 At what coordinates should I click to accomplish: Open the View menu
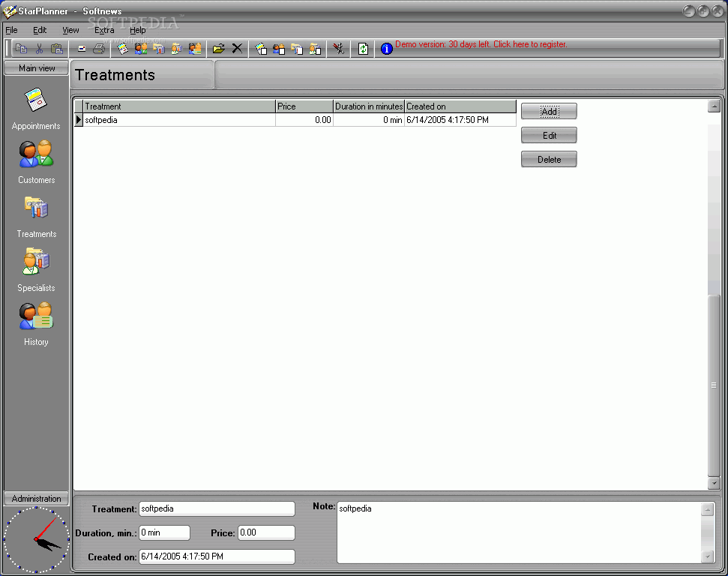(x=70, y=30)
